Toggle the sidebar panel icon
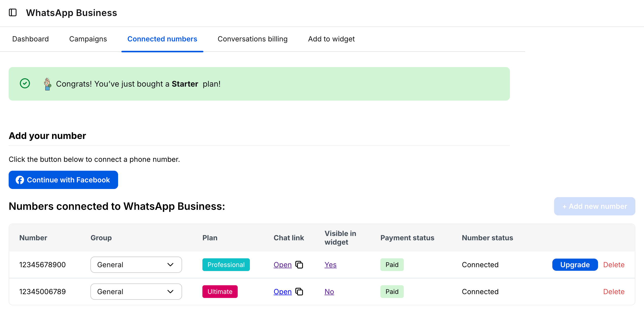Screen dimensions: 644x317 tap(13, 12)
